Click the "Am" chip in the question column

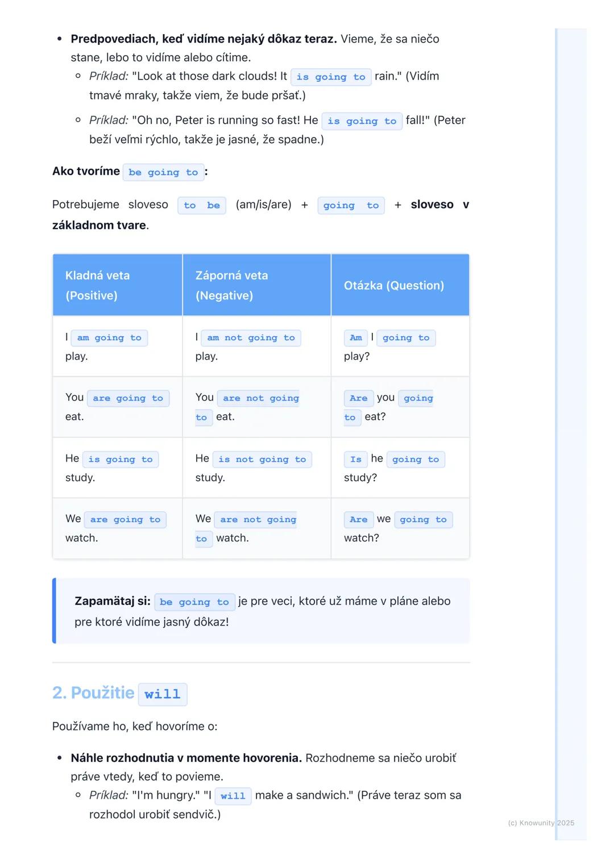[356, 338]
